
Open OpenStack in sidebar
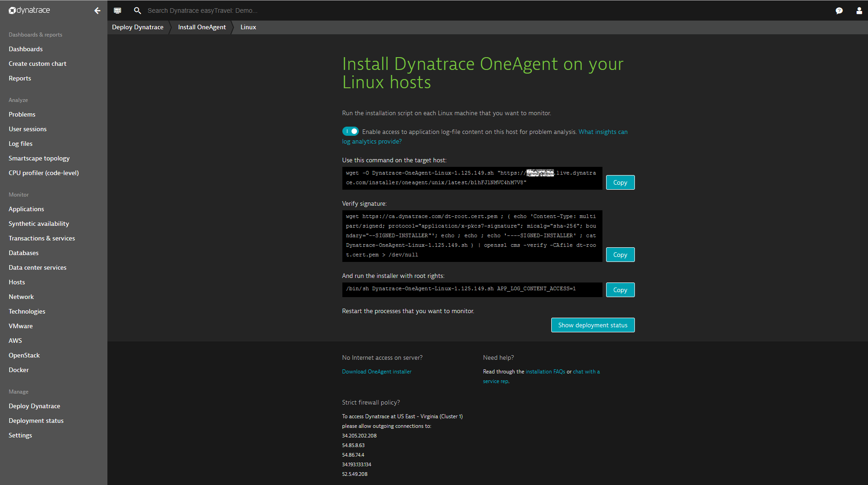coord(24,355)
